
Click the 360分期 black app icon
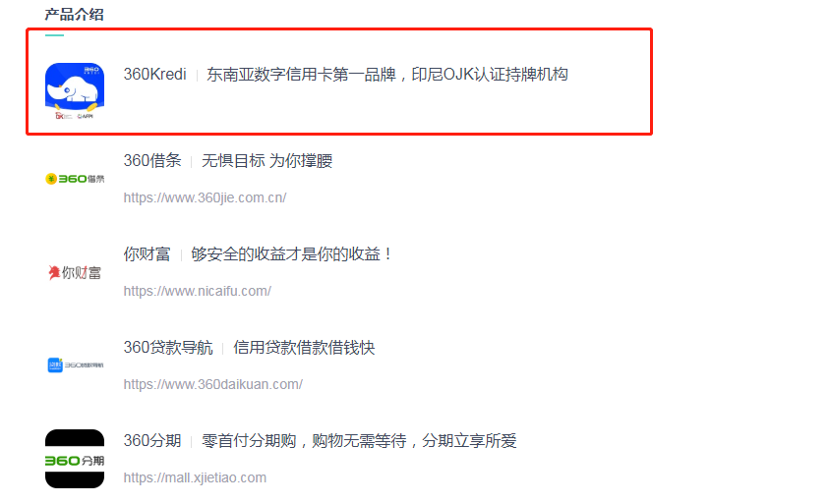75,459
